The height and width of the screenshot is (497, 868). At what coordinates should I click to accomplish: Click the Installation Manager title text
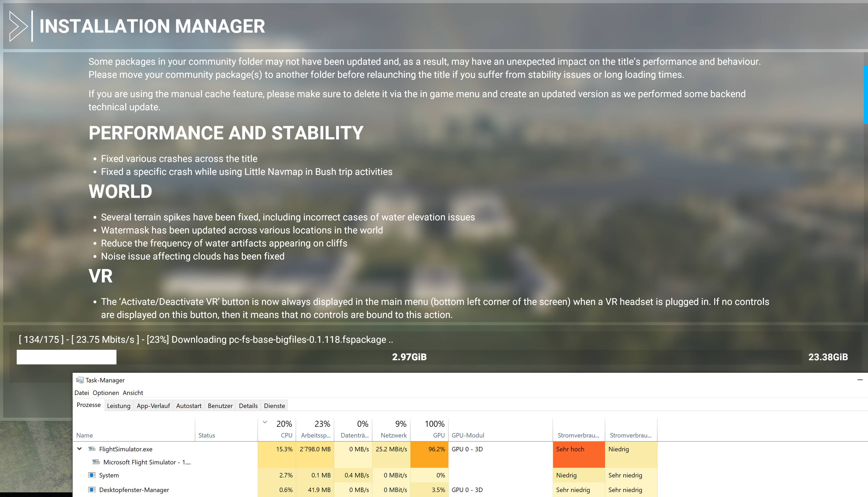152,26
